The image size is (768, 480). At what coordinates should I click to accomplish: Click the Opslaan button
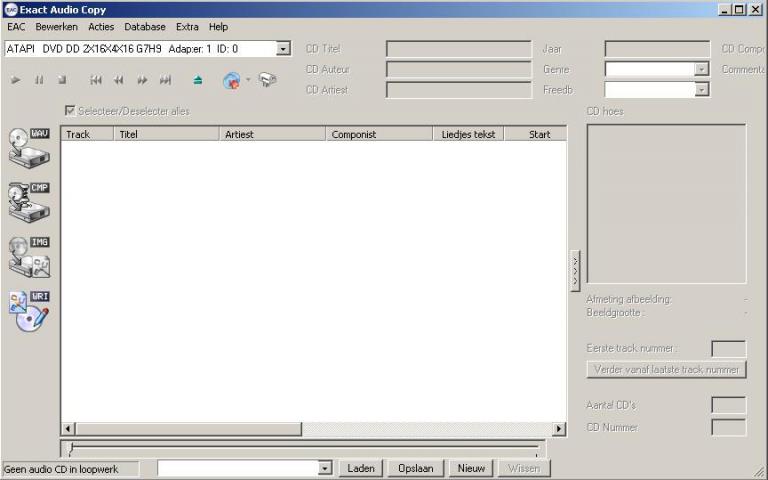click(x=415, y=468)
